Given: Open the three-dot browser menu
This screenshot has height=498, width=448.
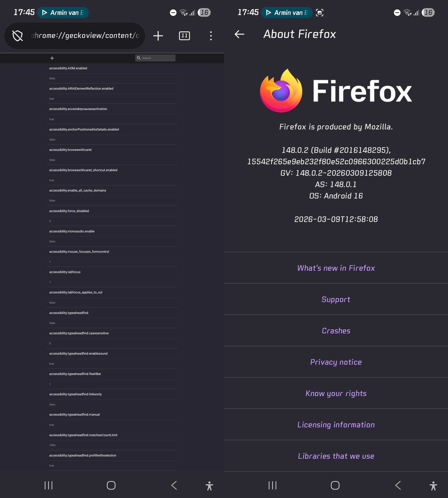Looking at the screenshot, I should tap(211, 36).
